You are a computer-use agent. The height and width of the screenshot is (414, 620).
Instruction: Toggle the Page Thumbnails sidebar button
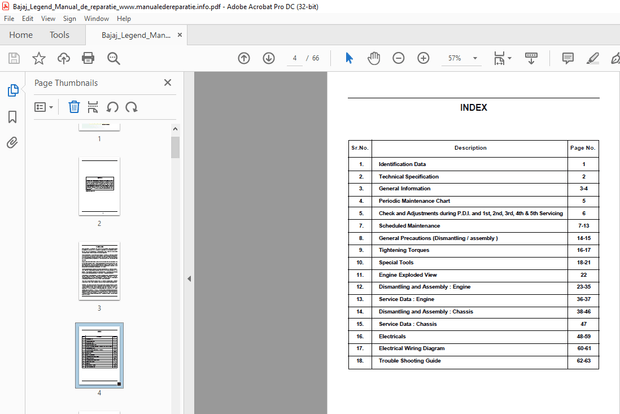[13, 91]
